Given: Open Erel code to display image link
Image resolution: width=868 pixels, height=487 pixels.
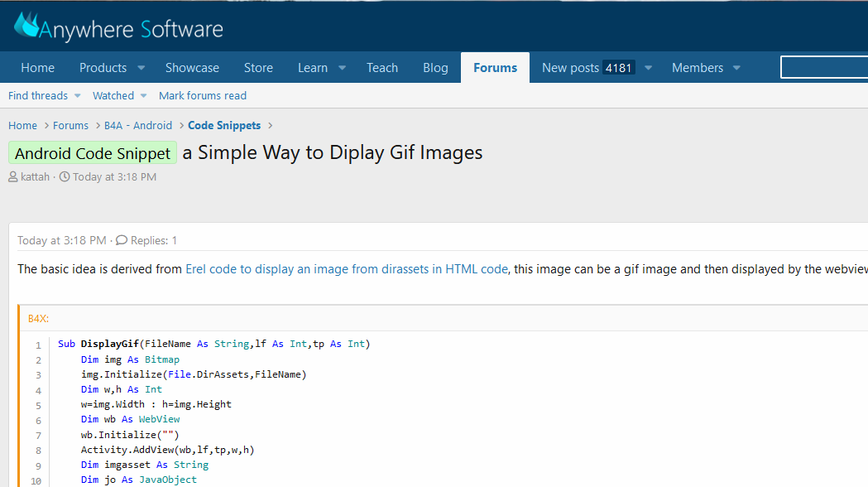Looking at the screenshot, I should pyautogui.click(x=346, y=269).
